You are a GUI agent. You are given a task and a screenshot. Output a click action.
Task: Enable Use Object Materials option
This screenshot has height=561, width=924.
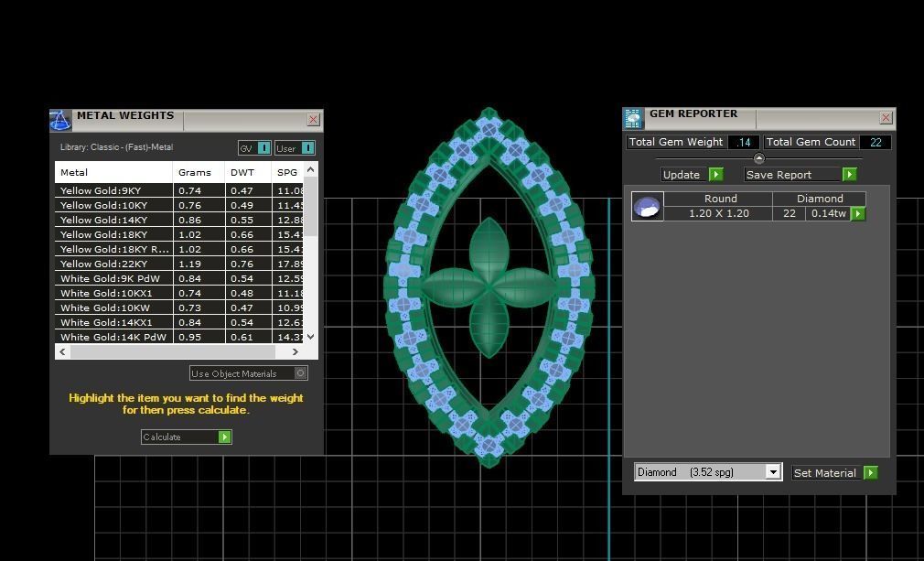301,373
